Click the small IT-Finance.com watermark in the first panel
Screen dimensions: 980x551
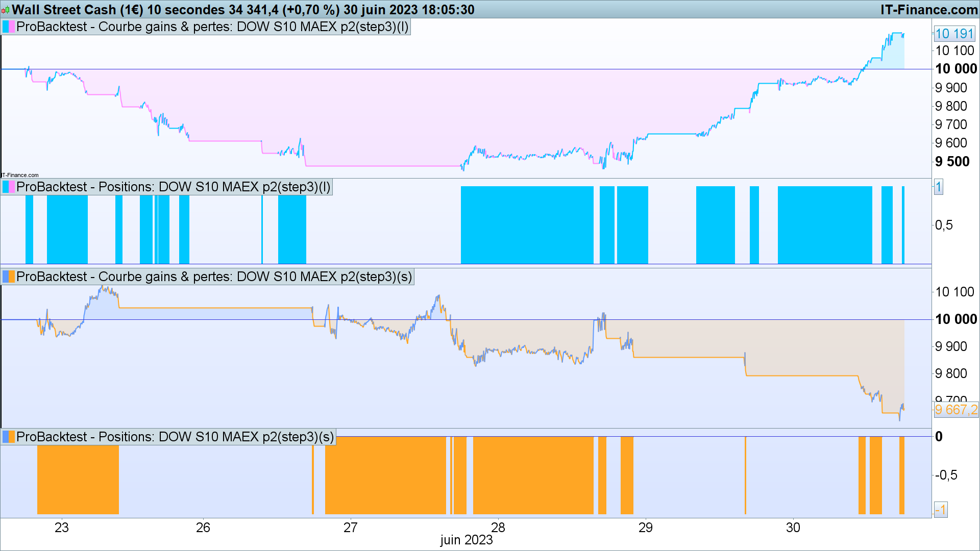point(20,175)
